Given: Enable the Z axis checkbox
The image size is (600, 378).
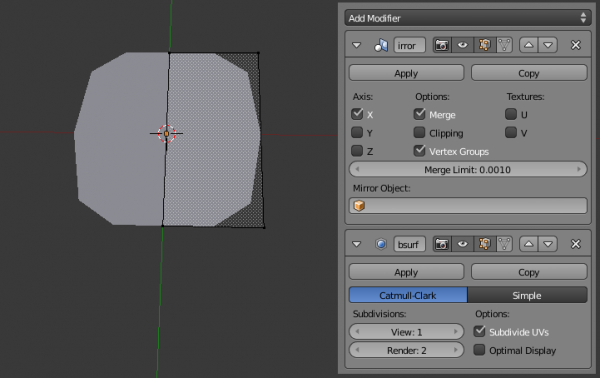Looking at the screenshot, I should coord(357,151).
